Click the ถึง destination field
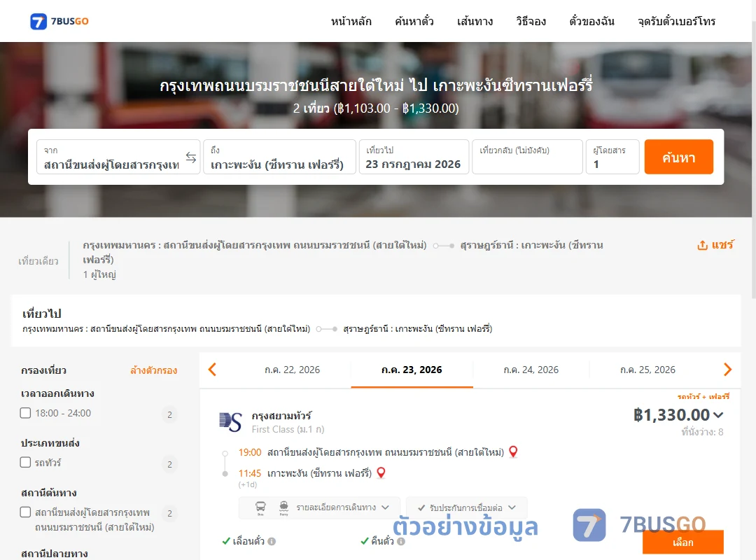Image resolution: width=756 pixels, height=560 pixels. (279, 157)
